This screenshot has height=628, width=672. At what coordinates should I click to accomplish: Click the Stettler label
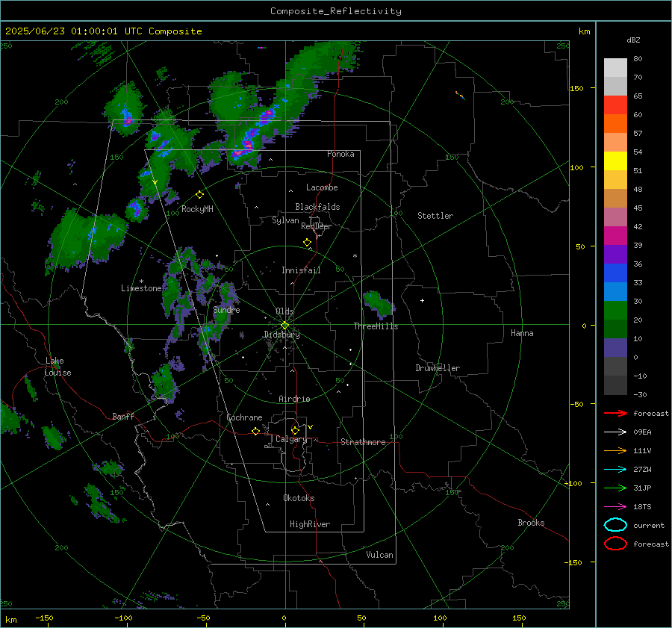(x=435, y=216)
